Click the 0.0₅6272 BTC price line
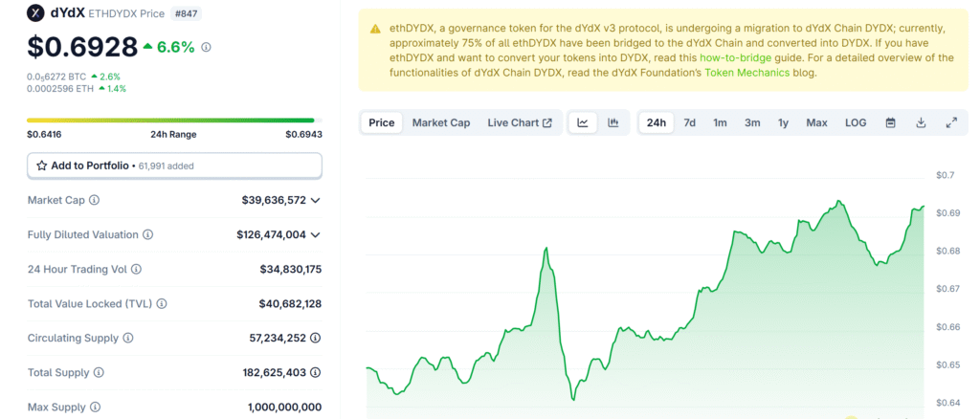980x419 pixels. coord(74,77)
